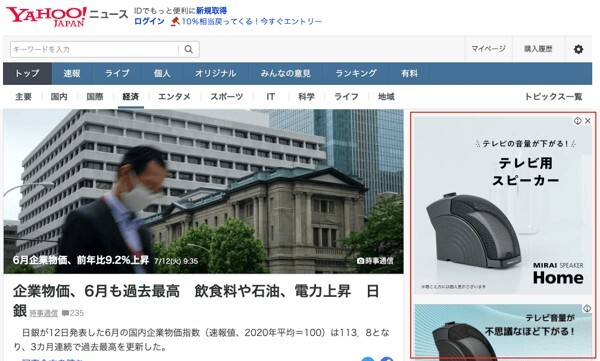Click the info icon on lower ad
The height and width of the screenshot is (361, 600).
(587, 308)
